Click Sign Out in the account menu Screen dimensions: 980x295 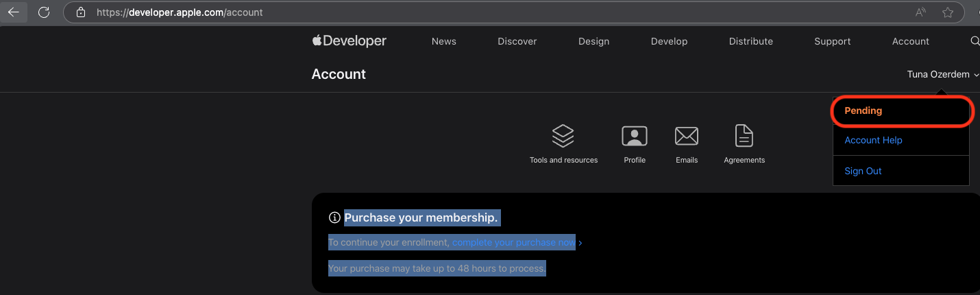point(863,171)
